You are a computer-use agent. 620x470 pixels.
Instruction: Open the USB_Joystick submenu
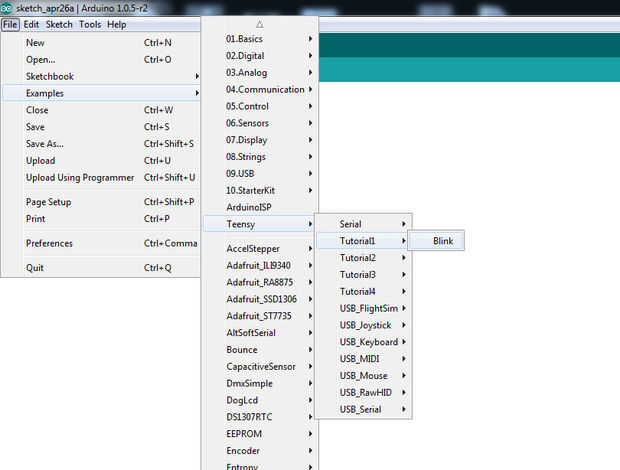[x=363, y=325]
